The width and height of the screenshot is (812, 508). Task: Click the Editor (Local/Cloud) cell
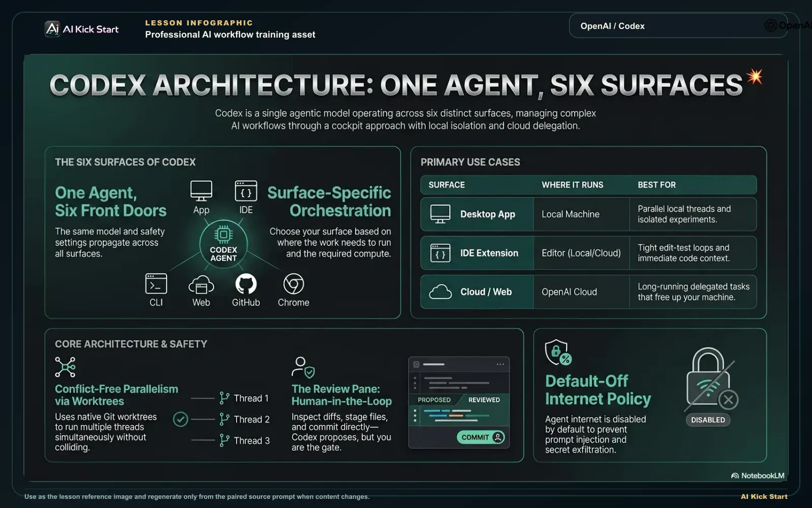[581, 253]
